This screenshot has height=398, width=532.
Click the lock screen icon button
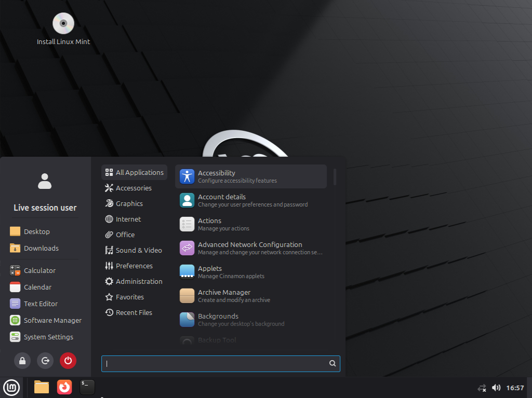coord(22,360)
